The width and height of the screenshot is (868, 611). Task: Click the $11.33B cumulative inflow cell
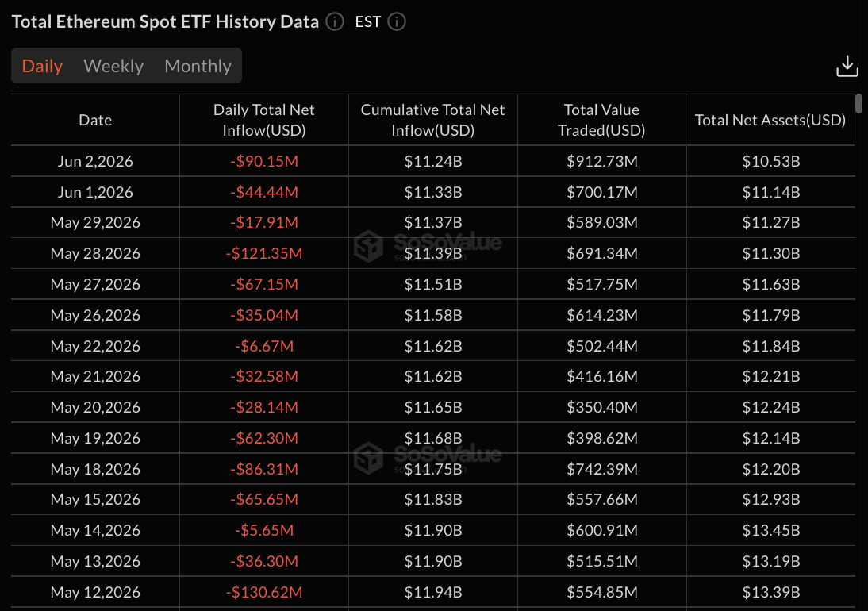pos(433,192)
